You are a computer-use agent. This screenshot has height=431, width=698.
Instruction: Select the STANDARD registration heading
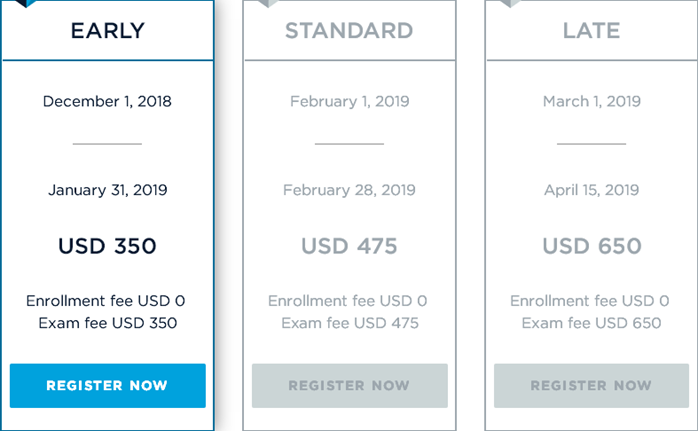click(x=349, y=31)
